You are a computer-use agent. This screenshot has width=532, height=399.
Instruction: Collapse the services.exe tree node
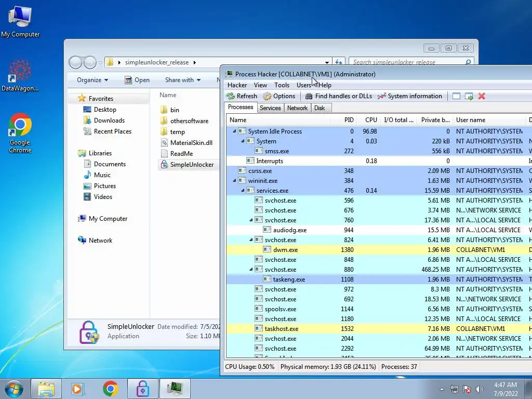(x=243, y=191)
